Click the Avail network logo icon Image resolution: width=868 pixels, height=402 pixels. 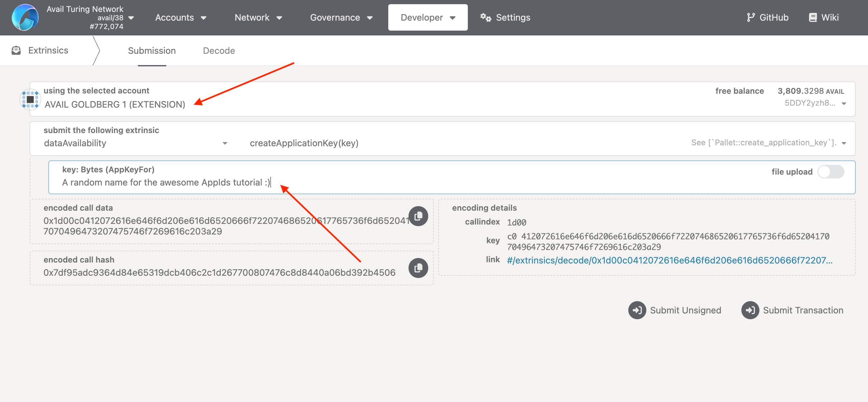click(25, 17)
